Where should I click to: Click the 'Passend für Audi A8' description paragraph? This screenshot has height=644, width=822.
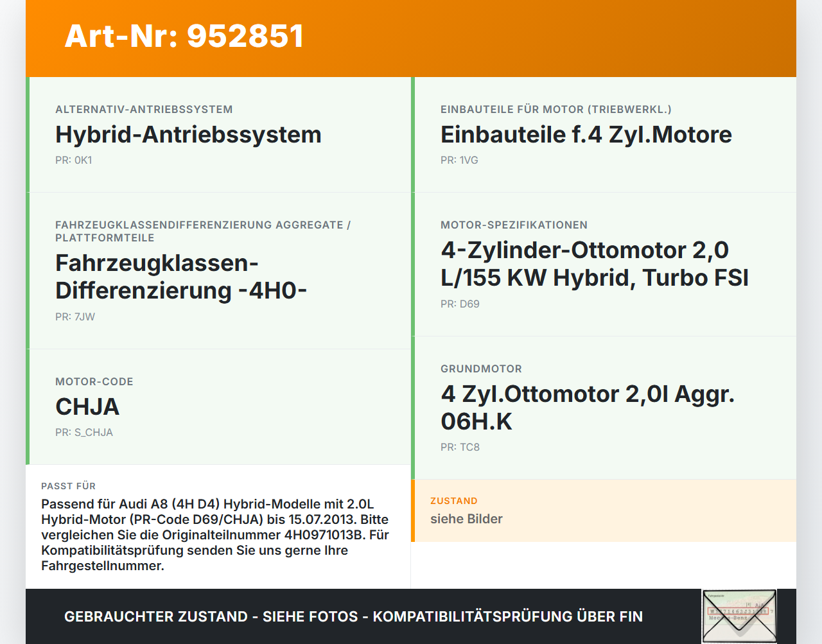pyautogui.click(x=215, y=535)
